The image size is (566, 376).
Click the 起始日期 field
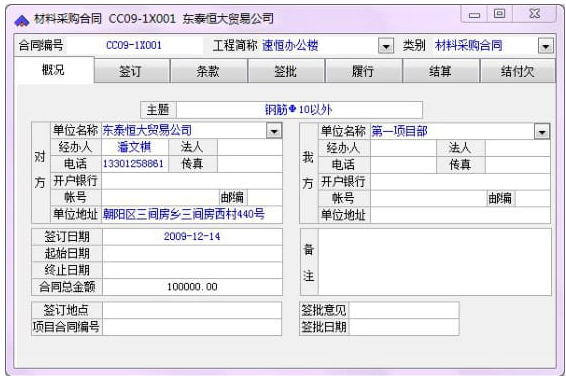click(x=192, y=253)
